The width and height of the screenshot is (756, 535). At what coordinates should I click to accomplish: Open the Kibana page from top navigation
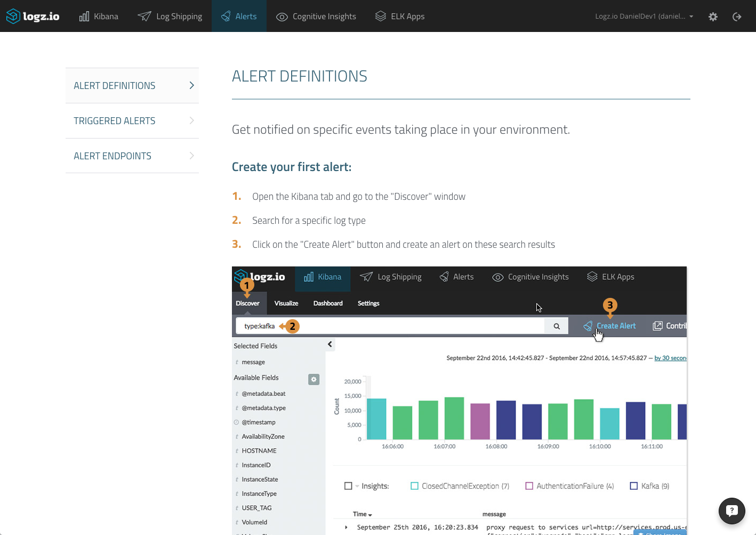click(x=99, y=16)
